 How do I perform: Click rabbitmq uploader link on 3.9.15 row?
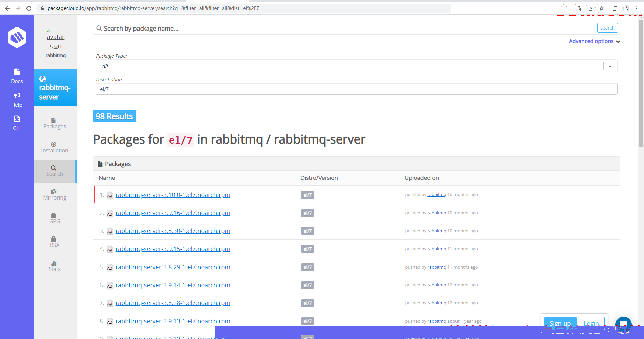coord(437,249)
